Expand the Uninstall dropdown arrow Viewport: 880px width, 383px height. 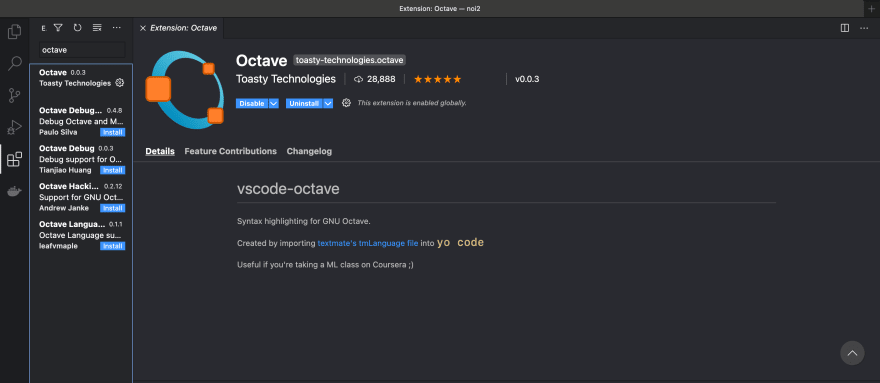click(328, 103)
